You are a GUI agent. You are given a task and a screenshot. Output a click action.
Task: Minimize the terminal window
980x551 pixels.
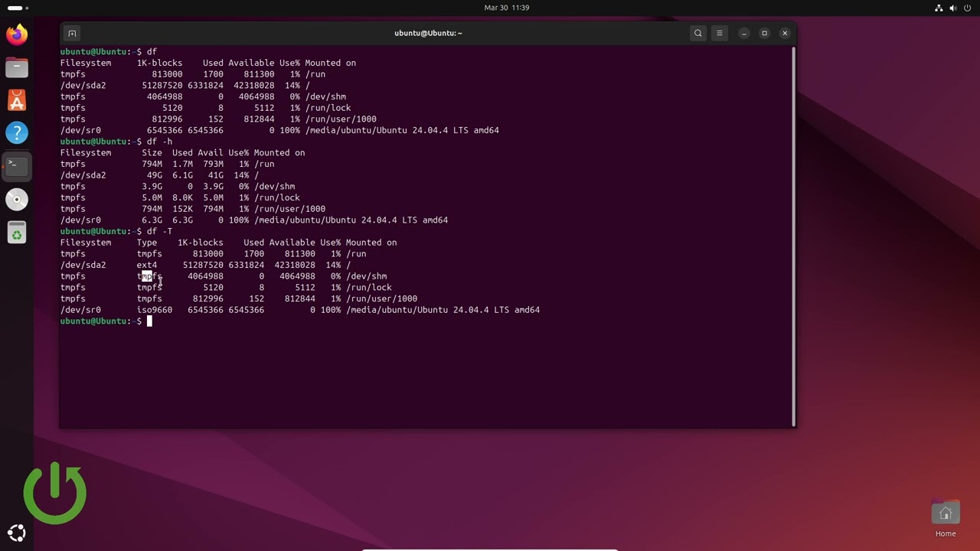tap(743, 33)
